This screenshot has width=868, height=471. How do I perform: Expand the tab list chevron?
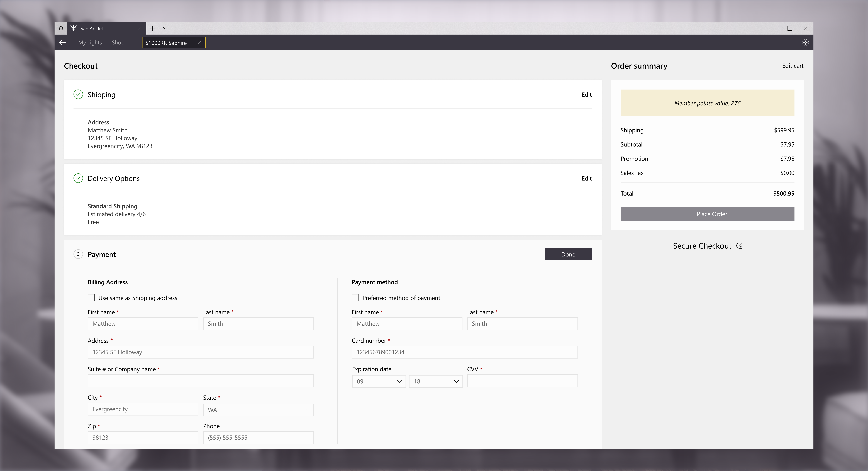165,28
